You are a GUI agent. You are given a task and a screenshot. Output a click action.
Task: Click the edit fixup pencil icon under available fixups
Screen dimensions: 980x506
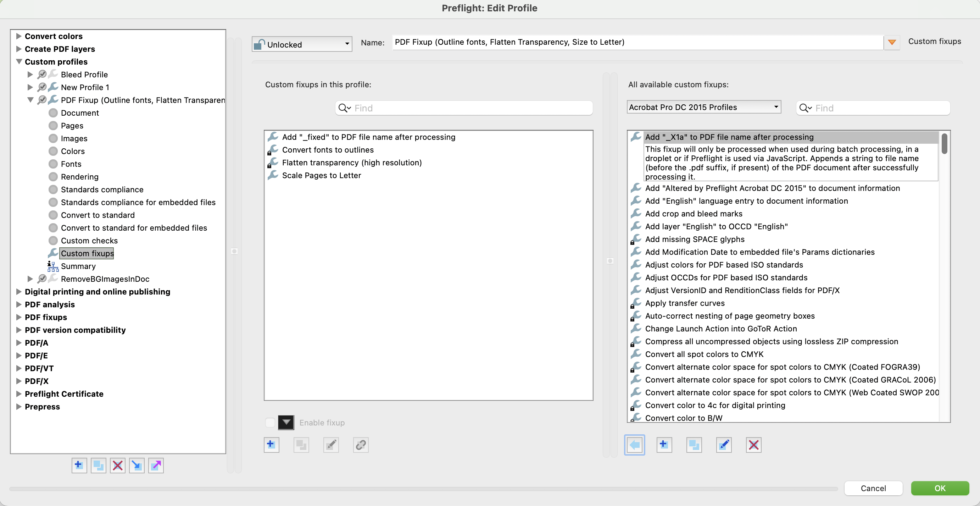(x=724, y=445)
